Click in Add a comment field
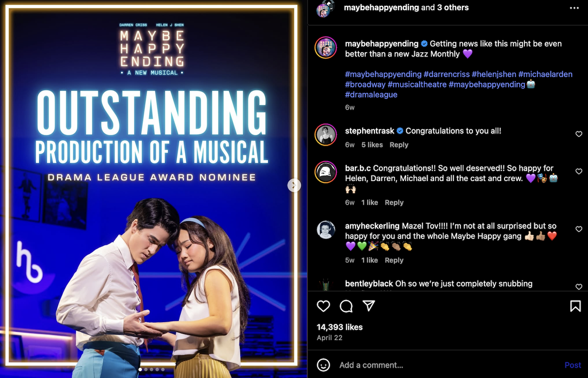The height and width of the screenshot is (378, 588). 446,365
